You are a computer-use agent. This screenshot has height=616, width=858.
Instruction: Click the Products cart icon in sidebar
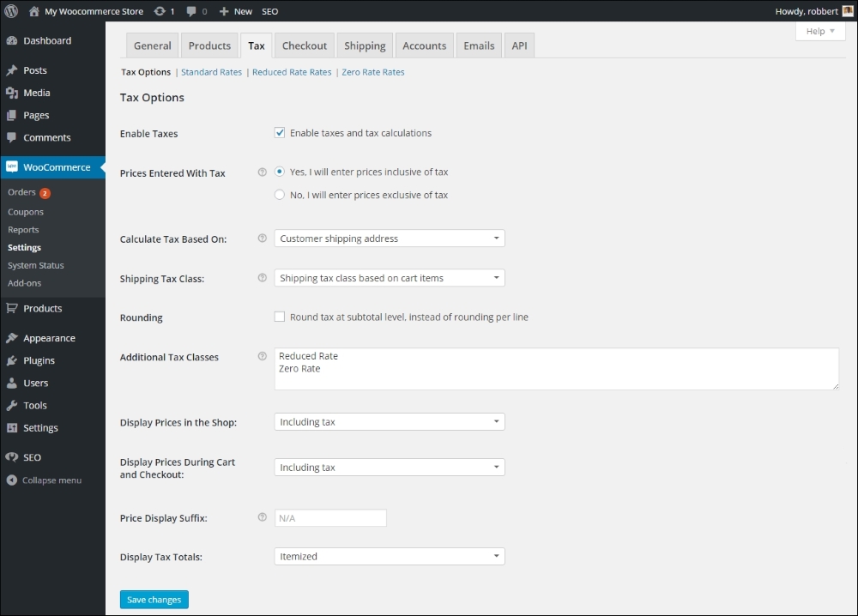pyautogui.click(x=11, y=308)
